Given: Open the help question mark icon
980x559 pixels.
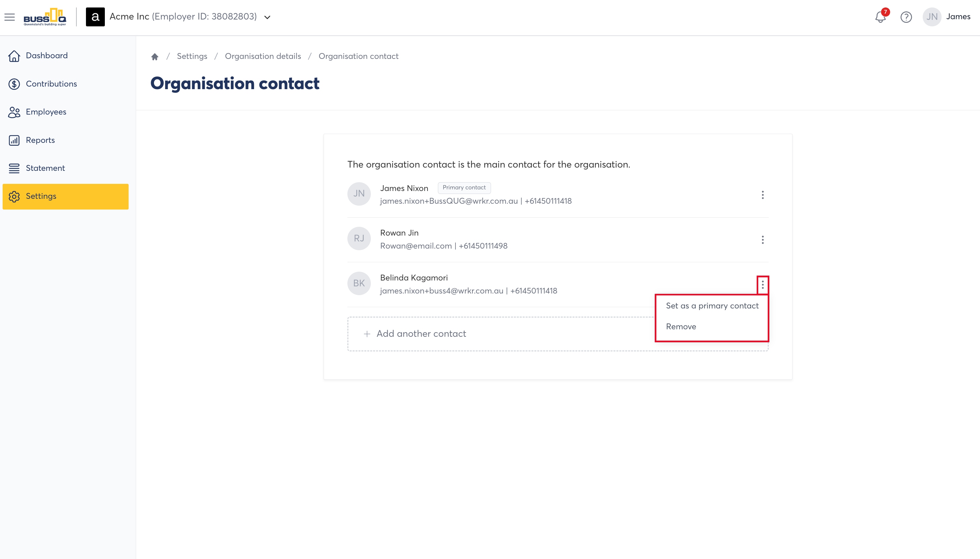Looking at the screenshot, I should (906, 17).
